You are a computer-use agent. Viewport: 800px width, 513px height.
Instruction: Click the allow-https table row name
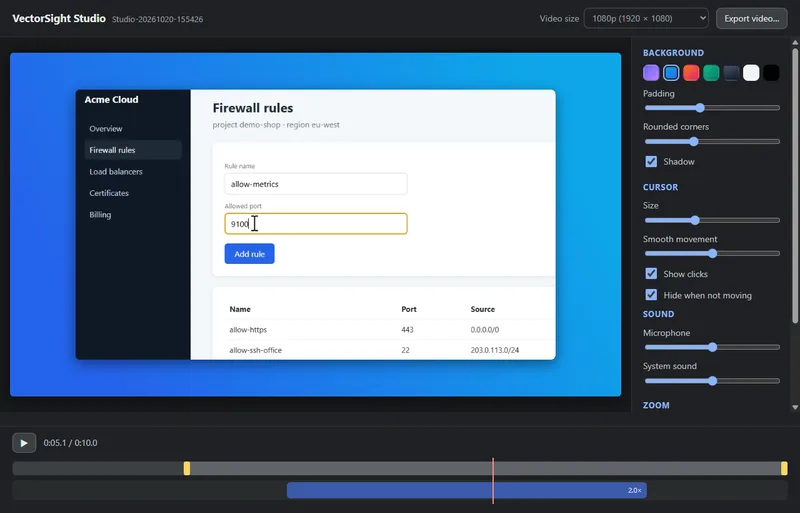point(248,330)
